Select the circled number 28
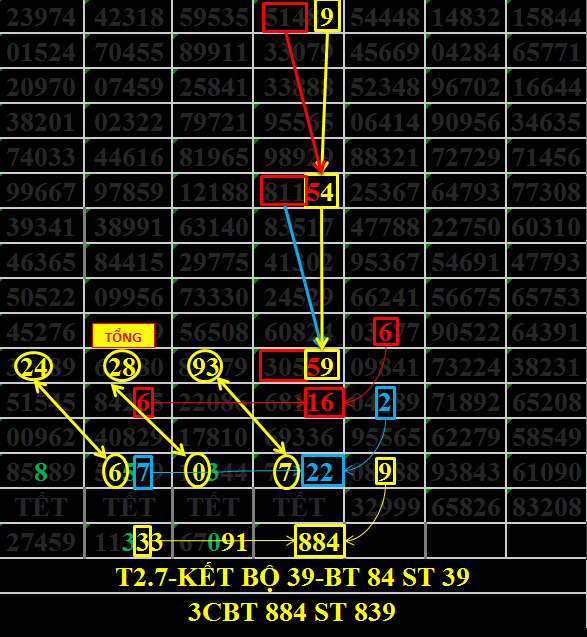 [x=122, y=367]
